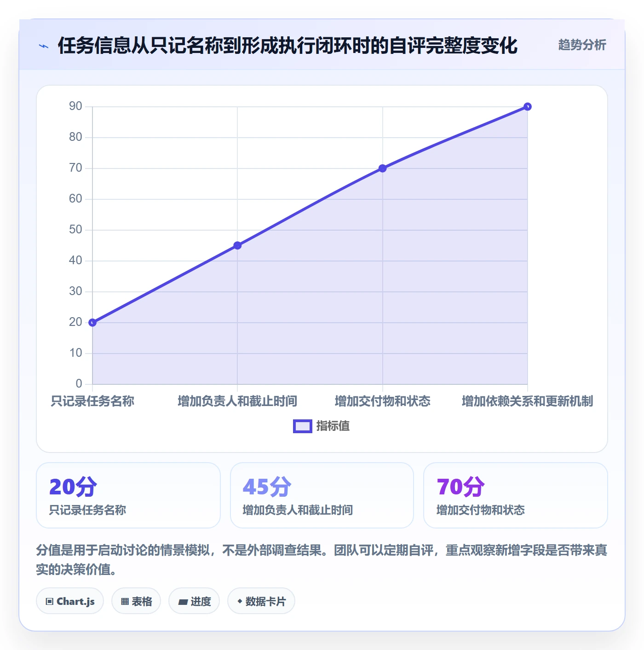Click the chart title starting 任务信息从只记名称
Screen dimensions: 644x650
(x=287, y=46)
